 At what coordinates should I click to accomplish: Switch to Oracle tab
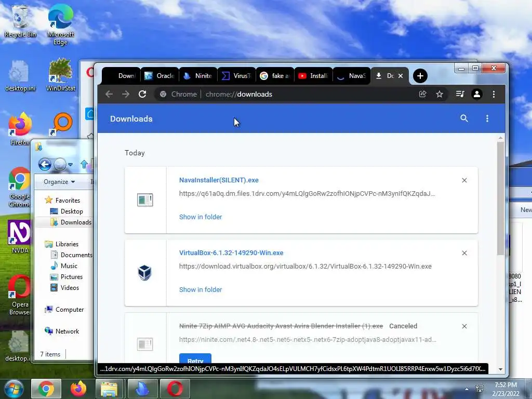(x=159, y=76)
